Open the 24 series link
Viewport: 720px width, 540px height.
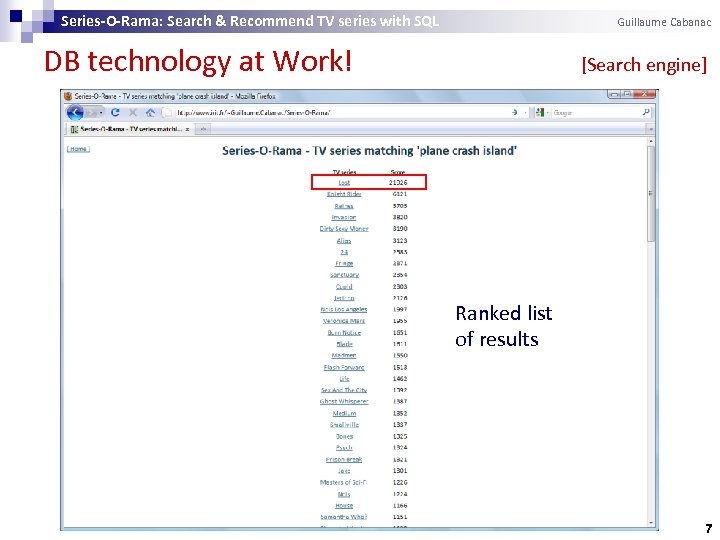tap(344, 252)
